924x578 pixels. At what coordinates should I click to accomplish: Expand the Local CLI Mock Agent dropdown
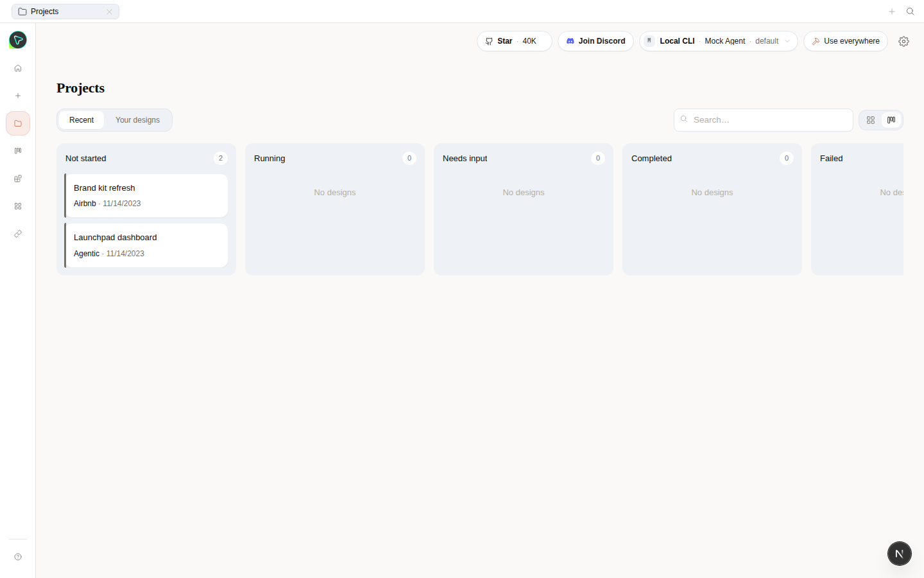point(719,41)
